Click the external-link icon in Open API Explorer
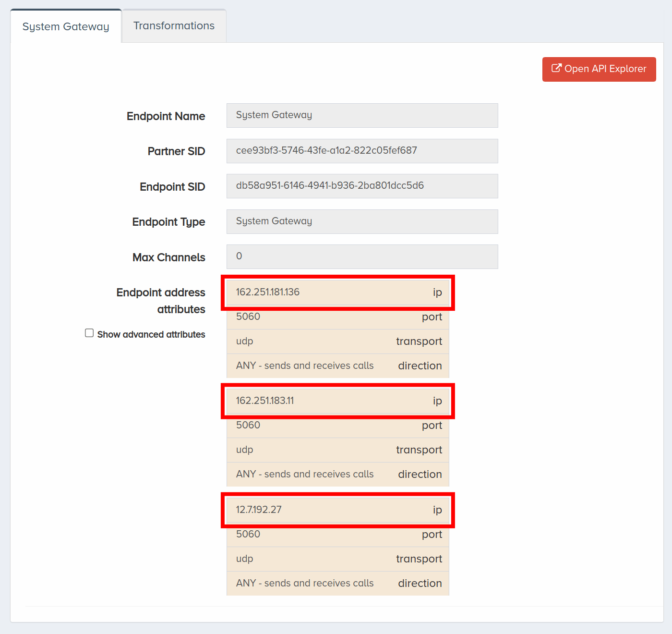 pyautogui.click(x=556, y=68)
